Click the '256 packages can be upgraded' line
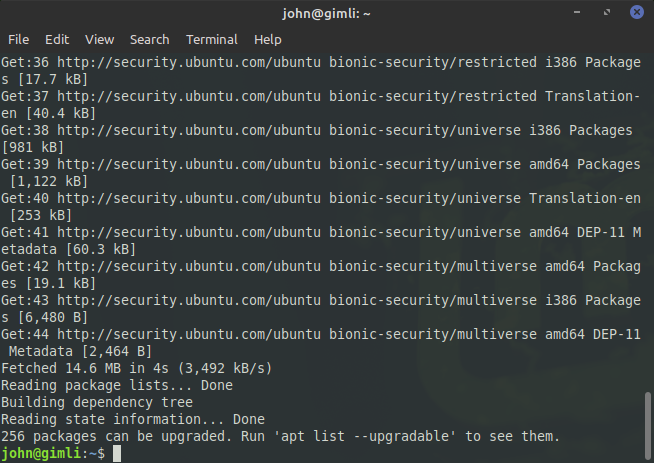654x463 pixels. click(x=280, y=437)
